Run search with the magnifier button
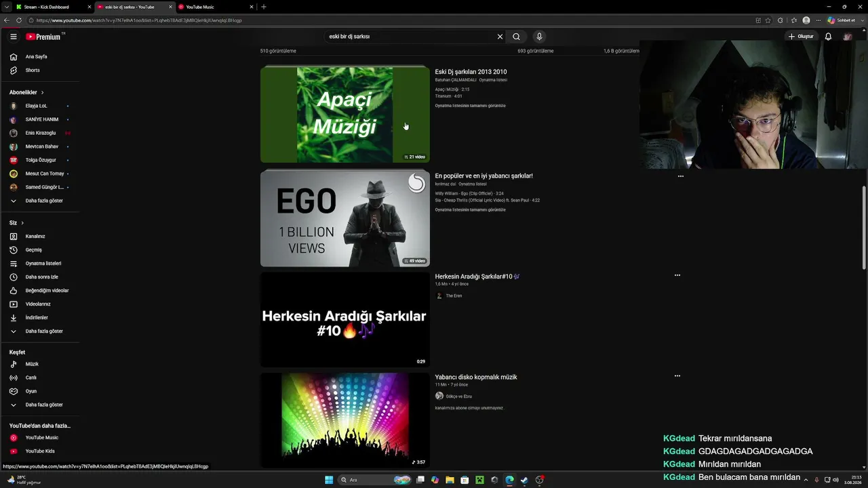 [516, 37]
